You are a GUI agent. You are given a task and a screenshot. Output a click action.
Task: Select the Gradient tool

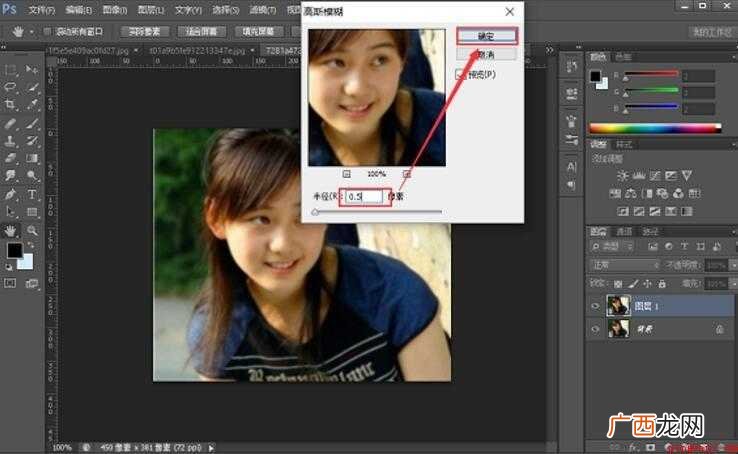point(32,158)
